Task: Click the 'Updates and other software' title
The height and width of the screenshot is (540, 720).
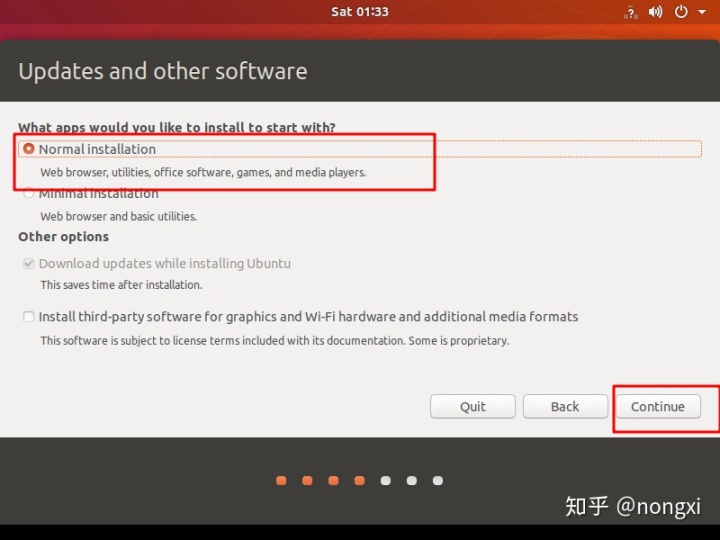Action: coord(163,71)
